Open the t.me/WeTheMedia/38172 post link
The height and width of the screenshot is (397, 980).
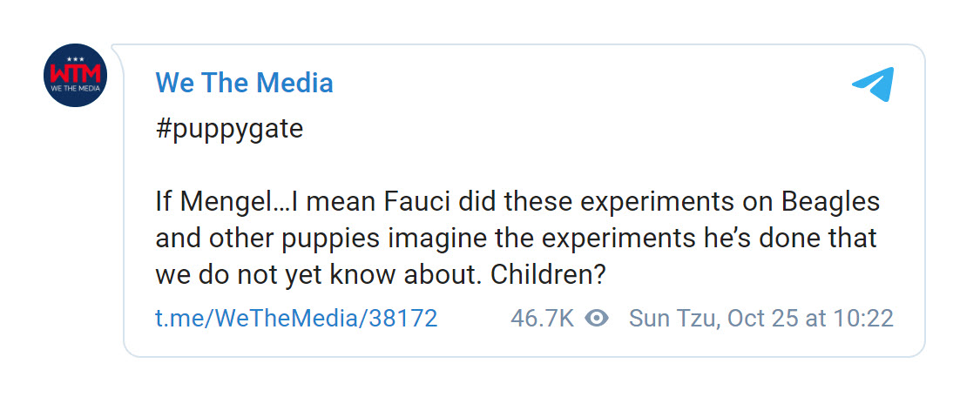296,319
